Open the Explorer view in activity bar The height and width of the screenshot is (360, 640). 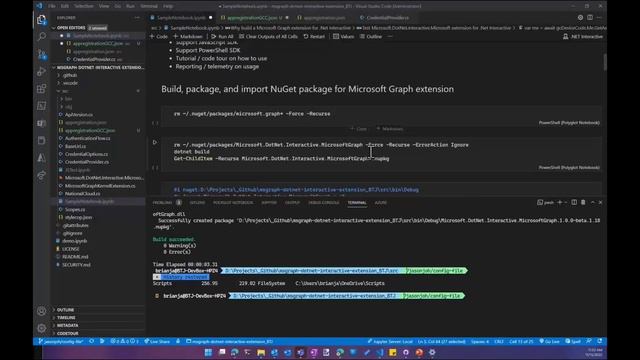(x=41, y=20)
